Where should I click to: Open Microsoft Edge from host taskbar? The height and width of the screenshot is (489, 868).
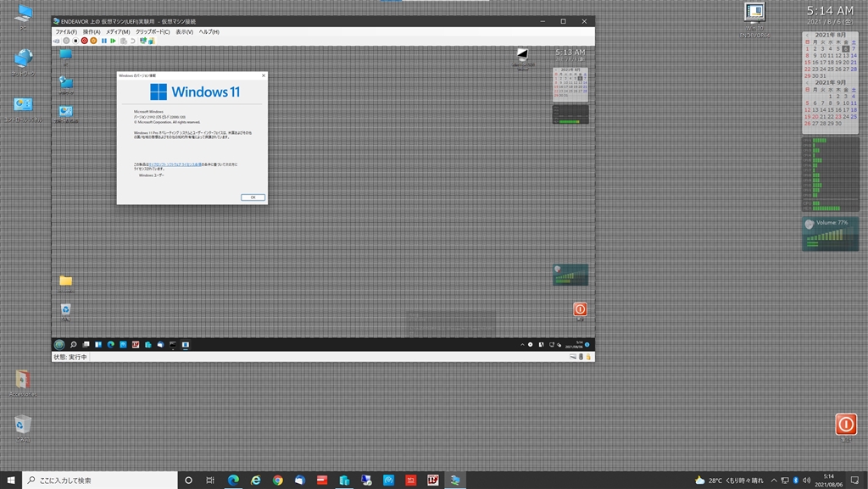(x=233, y=481)
